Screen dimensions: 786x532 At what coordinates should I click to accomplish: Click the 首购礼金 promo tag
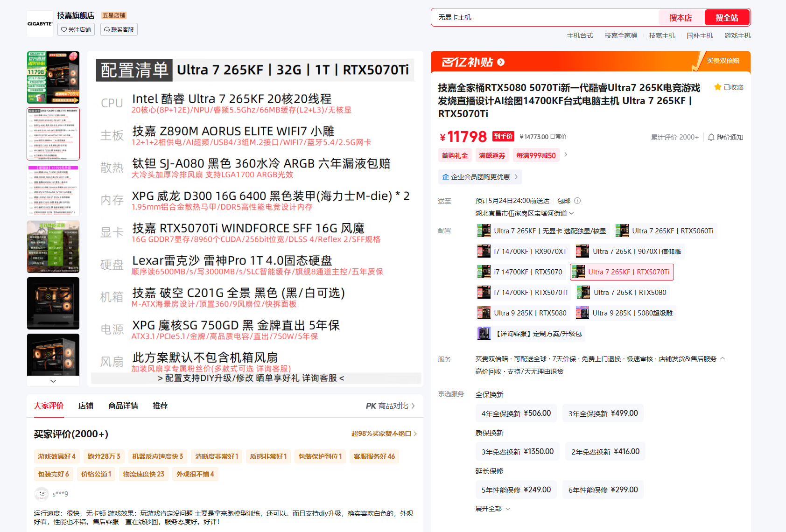[455, 155]
